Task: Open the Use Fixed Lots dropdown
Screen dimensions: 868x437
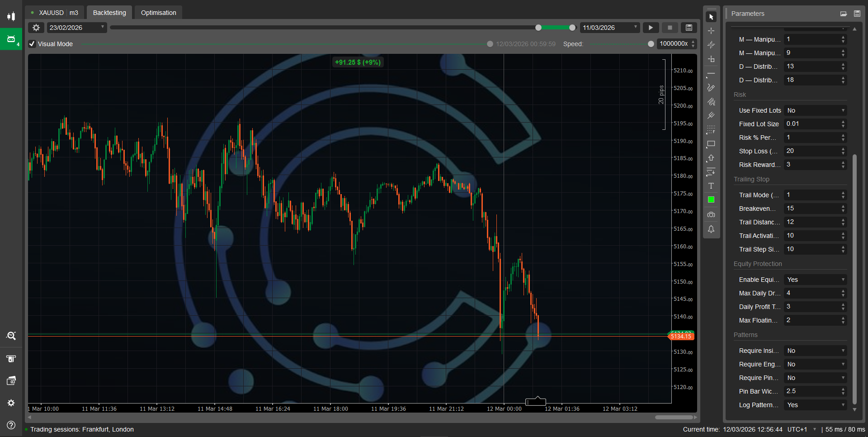Action: click(815, 110)
